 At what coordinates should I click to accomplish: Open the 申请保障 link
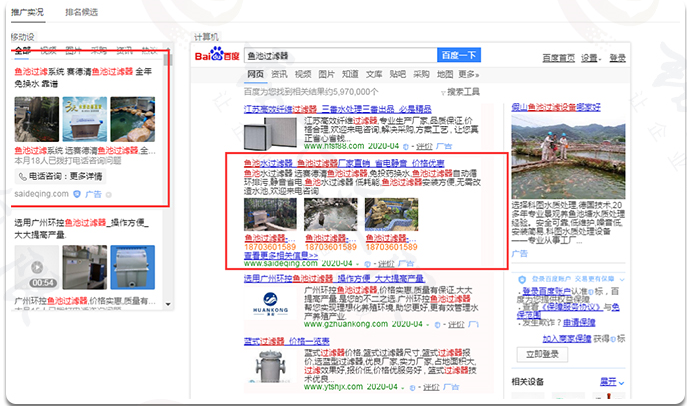pos(579,323)
